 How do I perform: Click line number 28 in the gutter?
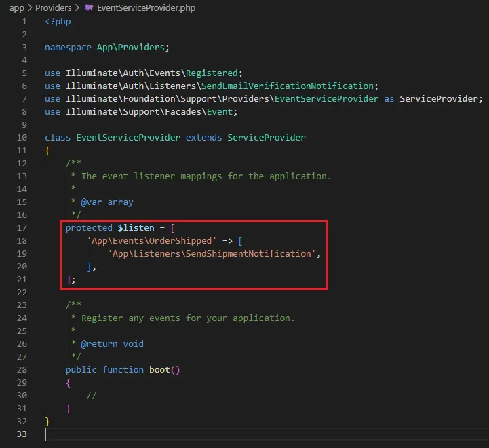pyautogui.click(x=22, y=370)
